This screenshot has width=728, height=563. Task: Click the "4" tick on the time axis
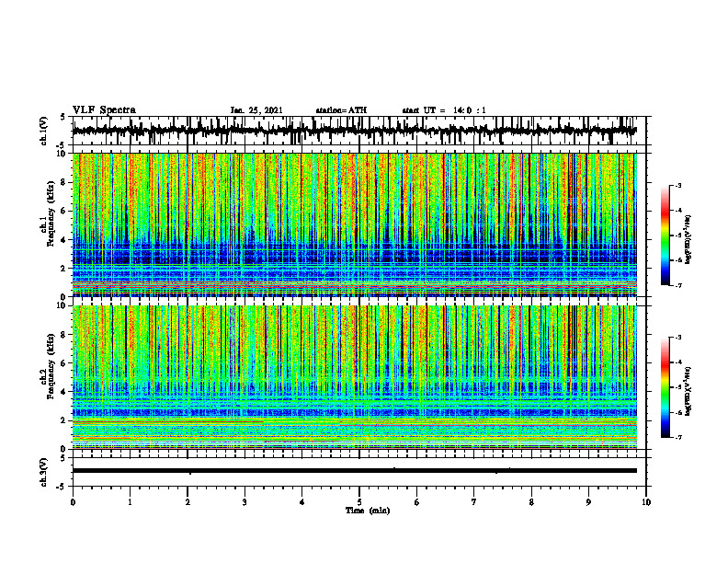302,502
